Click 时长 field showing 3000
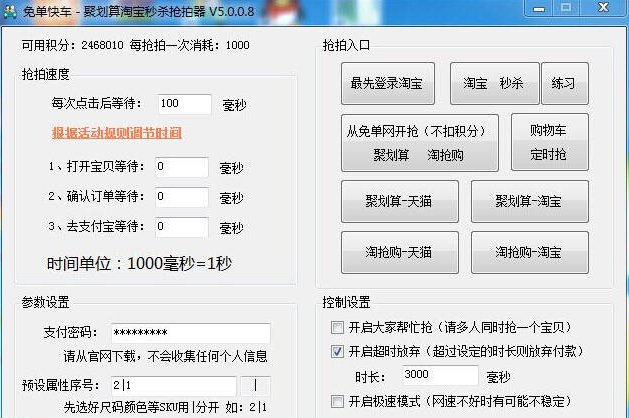 (x=440, y=375)
